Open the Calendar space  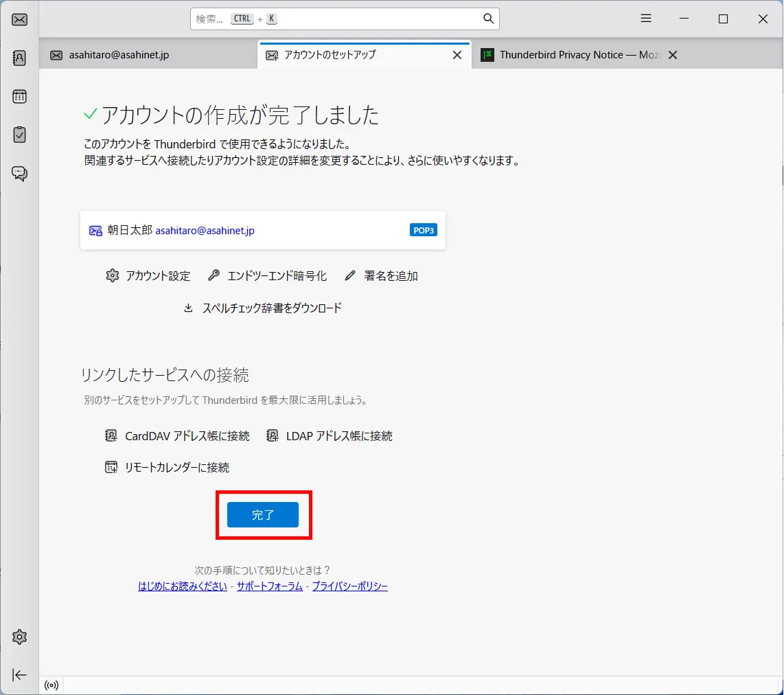pos(19,96)
